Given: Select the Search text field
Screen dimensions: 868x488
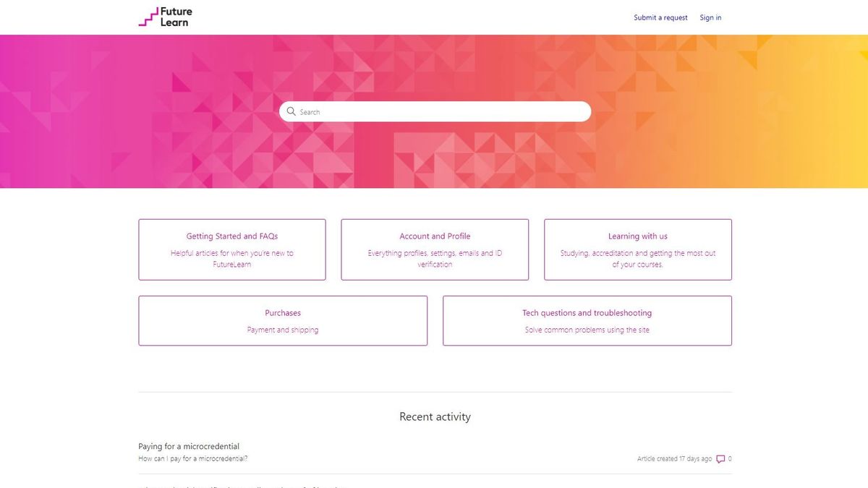Looking at the screenshot, I should click(434, 111).
